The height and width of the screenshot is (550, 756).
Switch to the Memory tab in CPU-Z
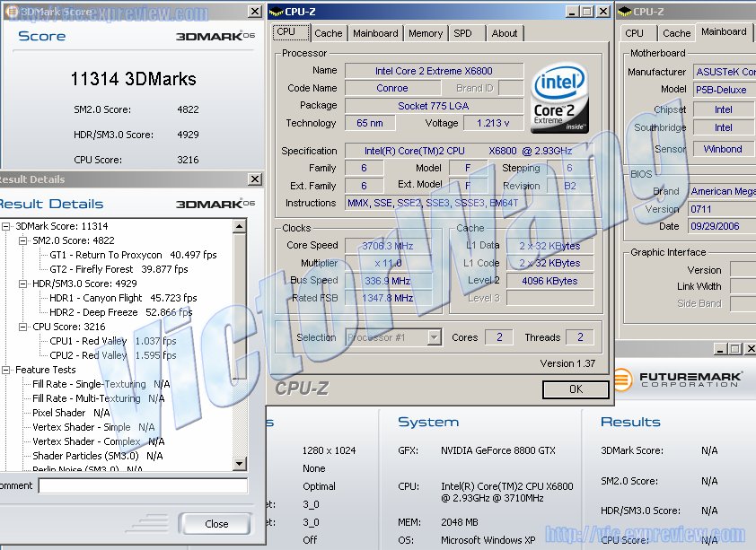(x=425, y=33)
